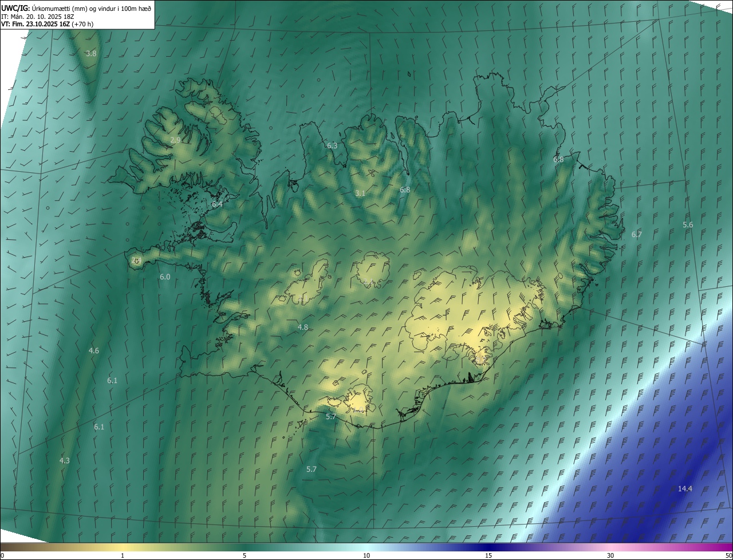Click the title 'UWC/IG: Úrkomumætti (mm) og vindur'
The width and height of the screenshot is (733, 560).
(x=76, y=7)
